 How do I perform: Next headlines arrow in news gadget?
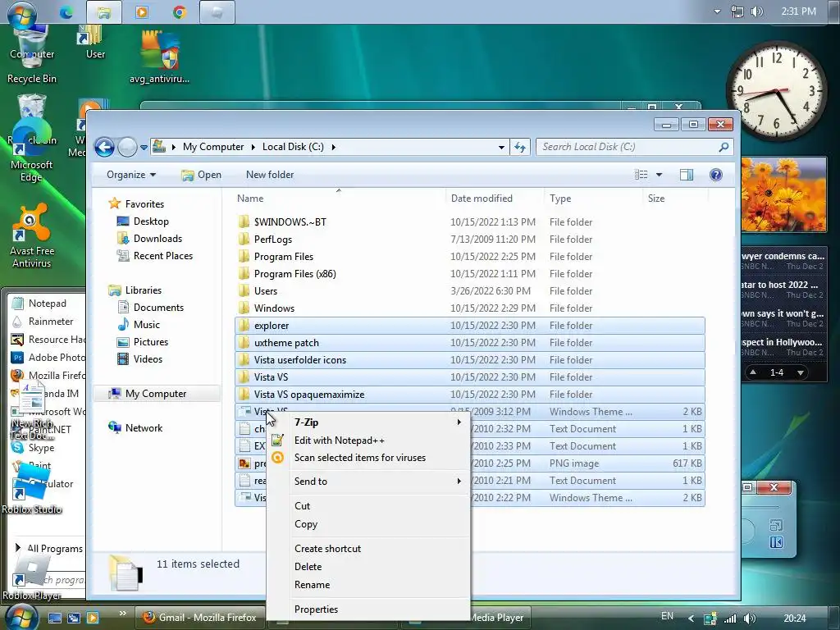point(800,372)
